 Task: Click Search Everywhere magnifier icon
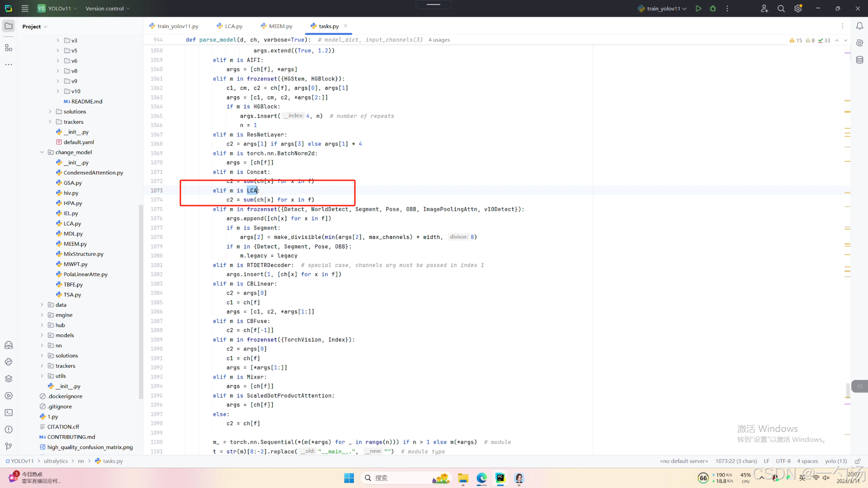tap(781, 9)
